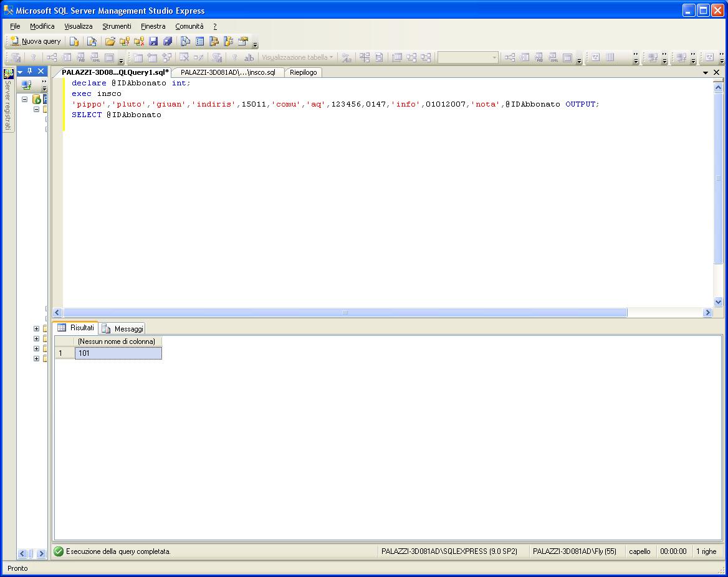Click 'PALAZZI-3D081AD\SQLEXPRESS (9.0 SP2)' in status bar
Image resolution: width=728 pixels, height=577 pixels.
[449, 551]
